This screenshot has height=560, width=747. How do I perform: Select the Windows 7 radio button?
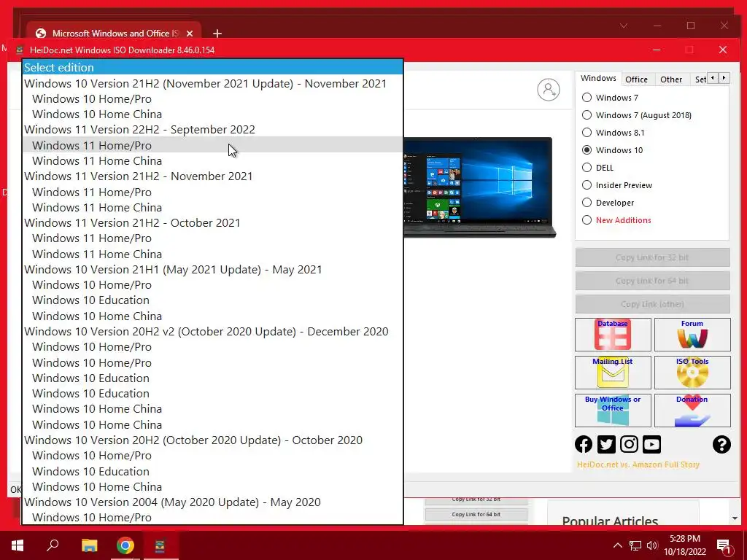tap(587, 97)
